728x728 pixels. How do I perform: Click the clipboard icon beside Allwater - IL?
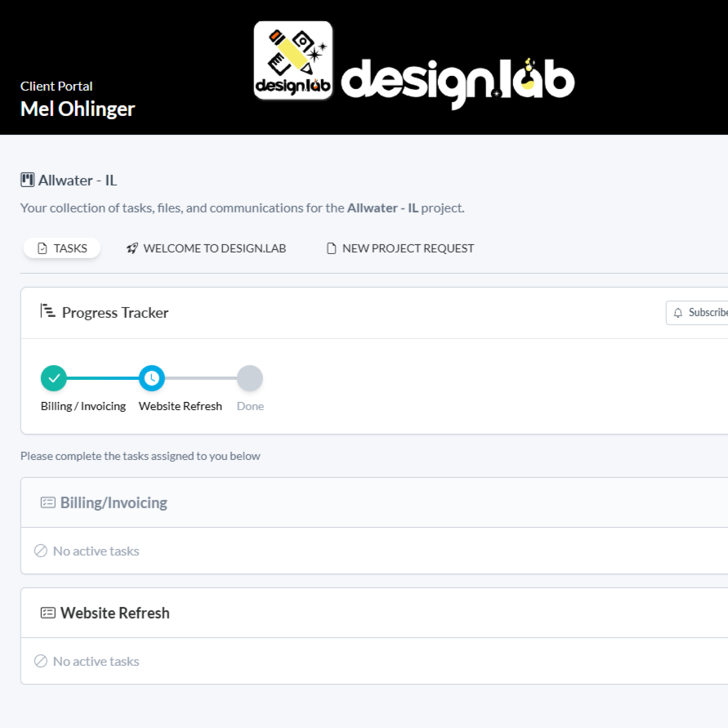tap(27, 179)
